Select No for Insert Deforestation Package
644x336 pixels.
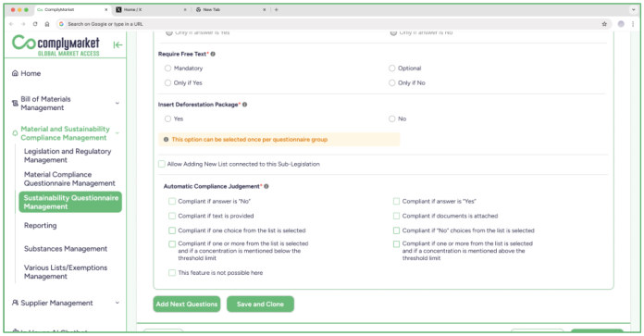[391, 118]
